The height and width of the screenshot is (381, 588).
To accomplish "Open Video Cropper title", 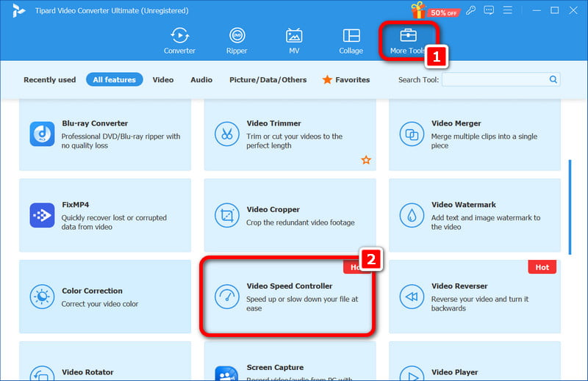I will coord(273,209).
